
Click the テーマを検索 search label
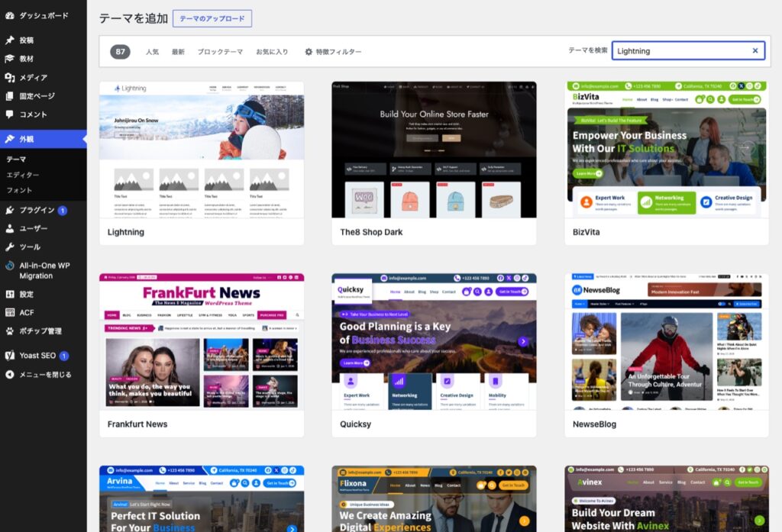(588, 50)
